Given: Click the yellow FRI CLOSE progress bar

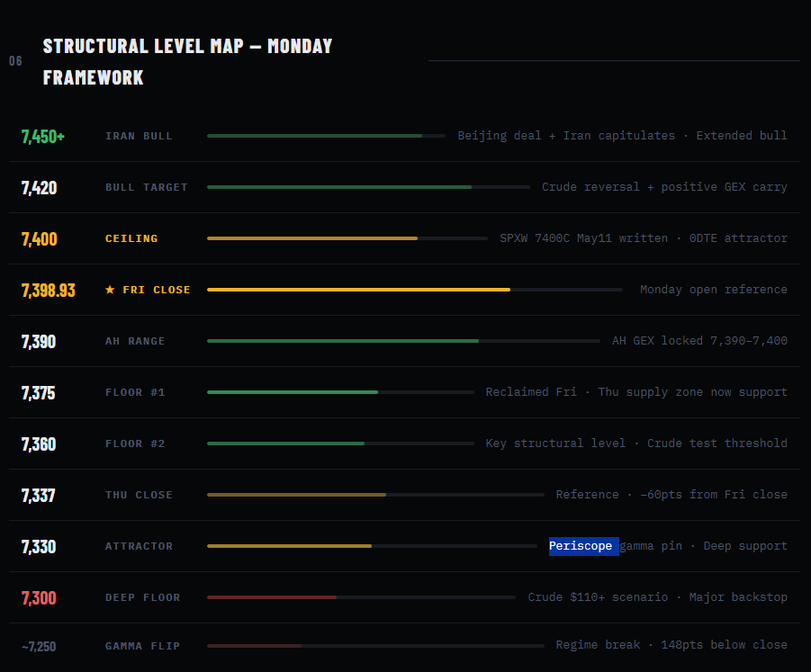Looking at the screenshot, I should point(414,290).
